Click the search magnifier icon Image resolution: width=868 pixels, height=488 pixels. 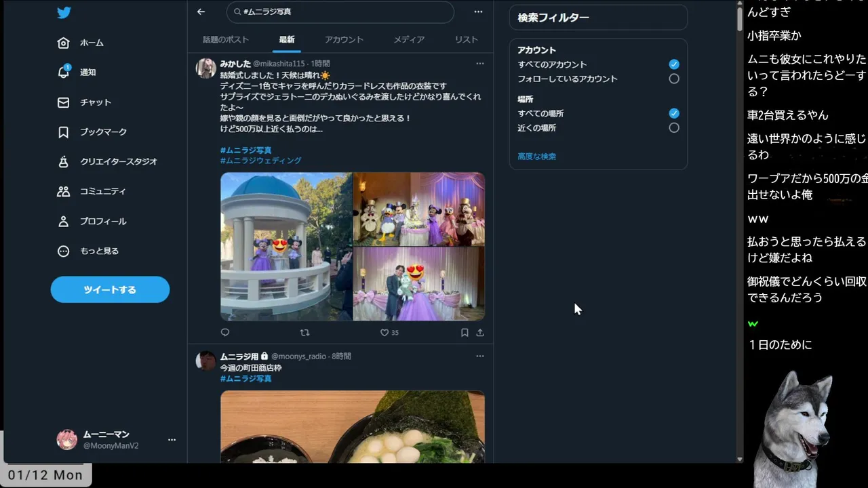[x=237, y=12]
